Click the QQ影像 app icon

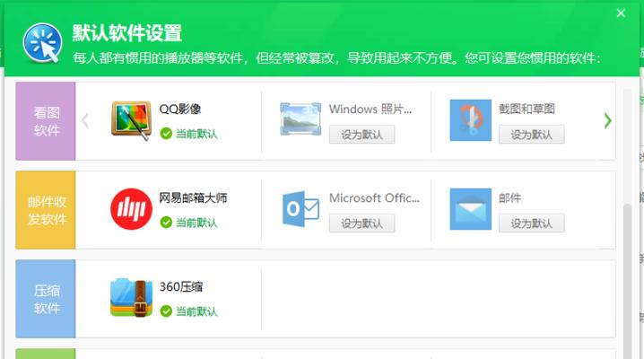point(132,120)
